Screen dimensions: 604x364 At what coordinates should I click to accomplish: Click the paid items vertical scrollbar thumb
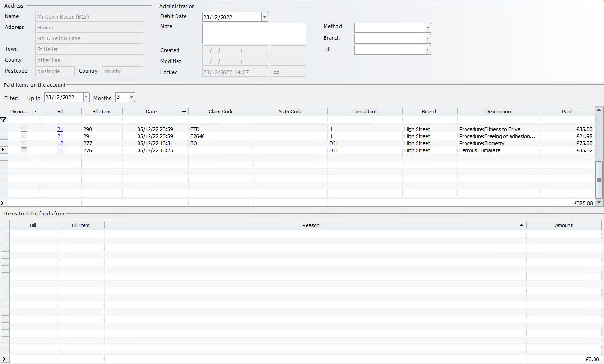[x=599, y=180]
